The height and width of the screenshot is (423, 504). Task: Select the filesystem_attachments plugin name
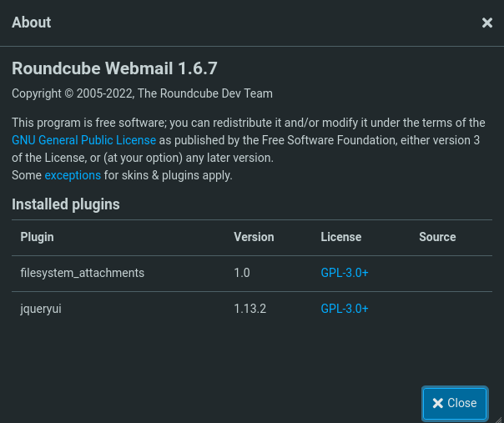click(83, 273)
